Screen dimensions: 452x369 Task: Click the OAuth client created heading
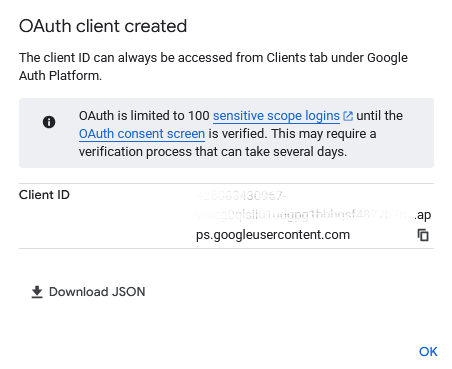pyautogui.click(x=103, y=26)
